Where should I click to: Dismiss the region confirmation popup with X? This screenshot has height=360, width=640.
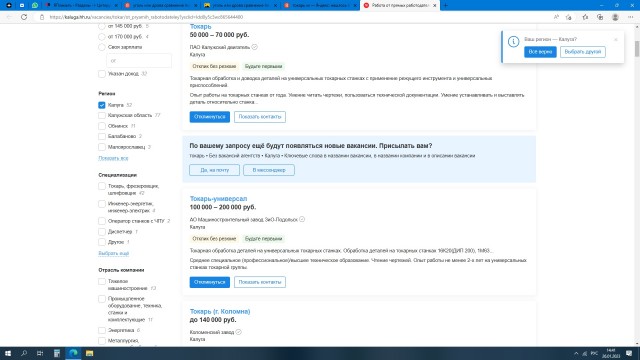pos(616,40)
